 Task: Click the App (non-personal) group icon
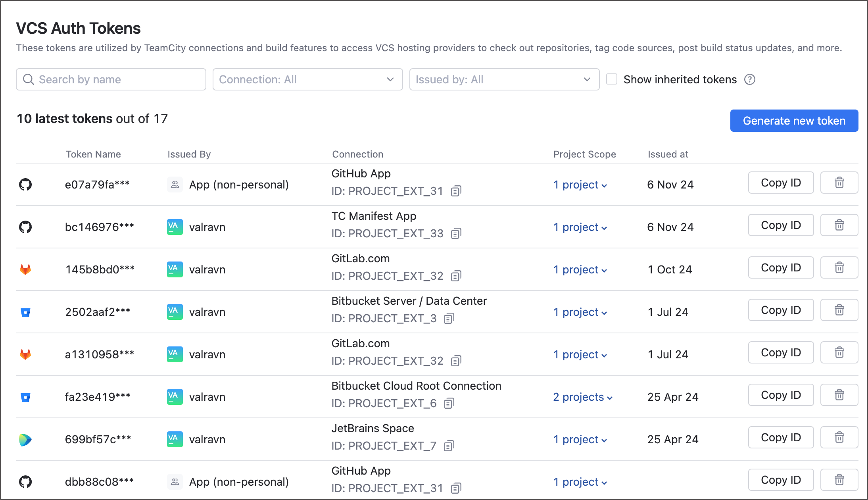click(x=175, y=185)
